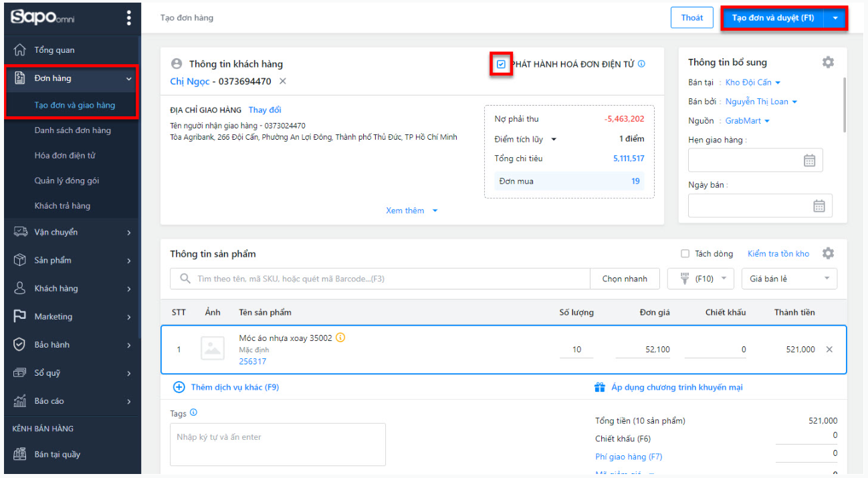Open the Giá bán lẻ price dropdown

(x=789, y=279)
